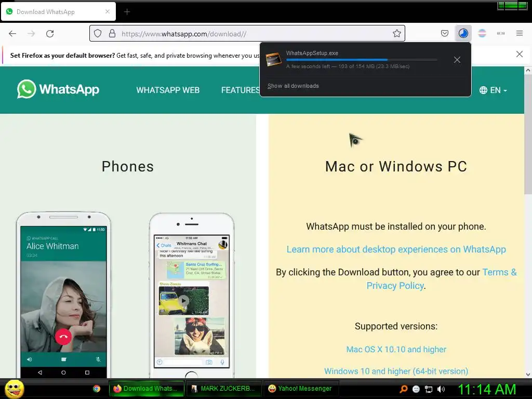Click the WhatsApp logo in header
This screenshot has width=532, height=399.
(58, 89)
